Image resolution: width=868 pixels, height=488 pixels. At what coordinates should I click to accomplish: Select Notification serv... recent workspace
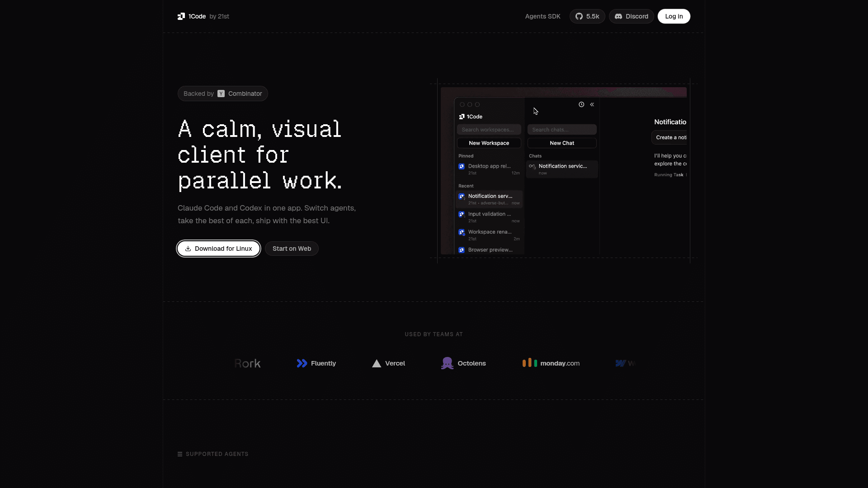[x=489, y=199]
